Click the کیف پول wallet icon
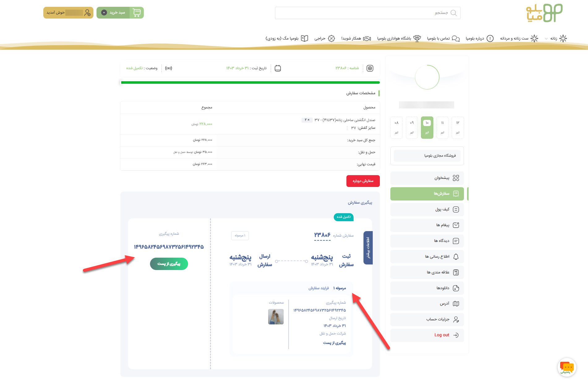Image resolution: width=588 pixels, height=380 pixels. (x=456, y=209)
